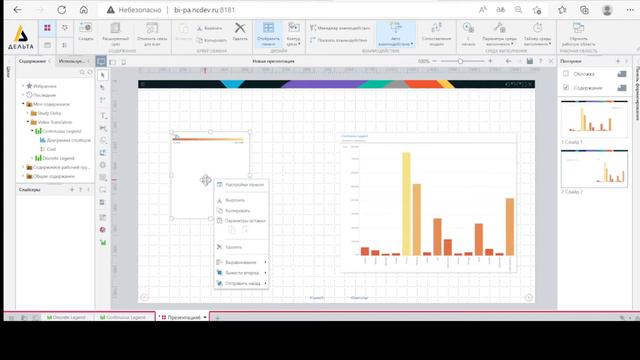Click the zoom plus button
The height and width of the screenshot is (360, 640).
[x=490, y=61]
